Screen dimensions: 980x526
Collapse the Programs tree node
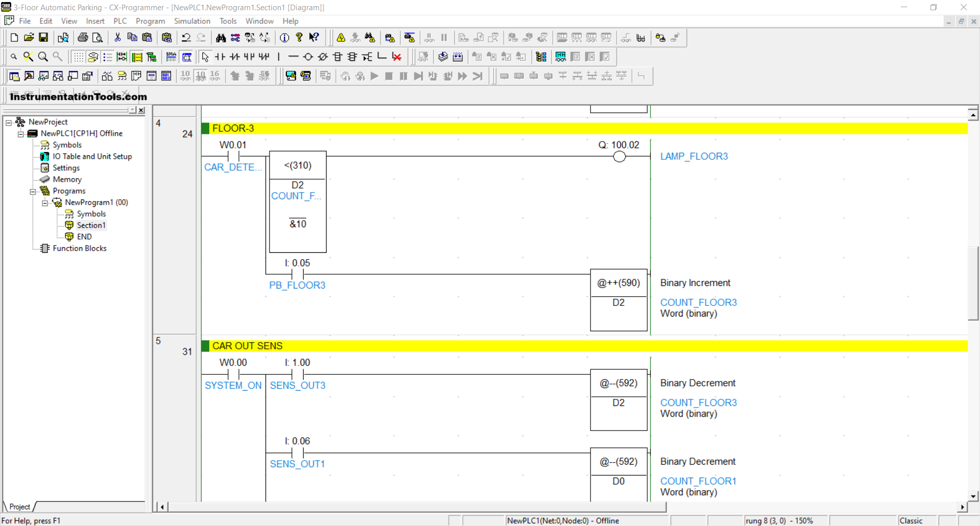[x=33, y=192]
